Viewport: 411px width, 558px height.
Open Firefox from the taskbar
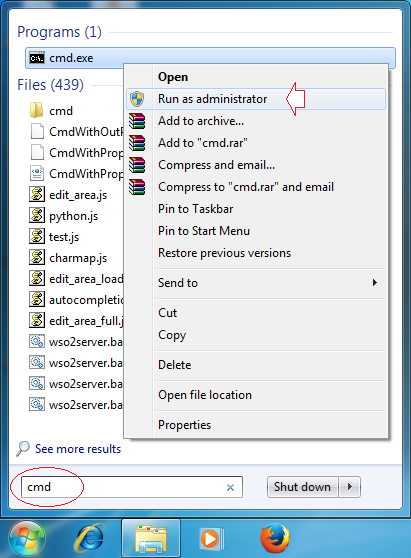274,538
